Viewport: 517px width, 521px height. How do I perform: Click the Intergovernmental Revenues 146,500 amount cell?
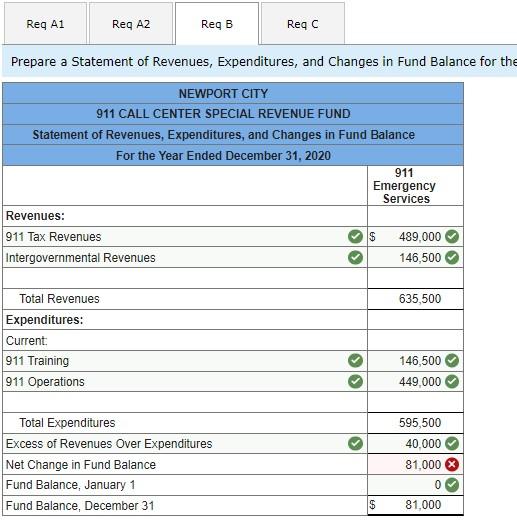(x=415, y=257)
